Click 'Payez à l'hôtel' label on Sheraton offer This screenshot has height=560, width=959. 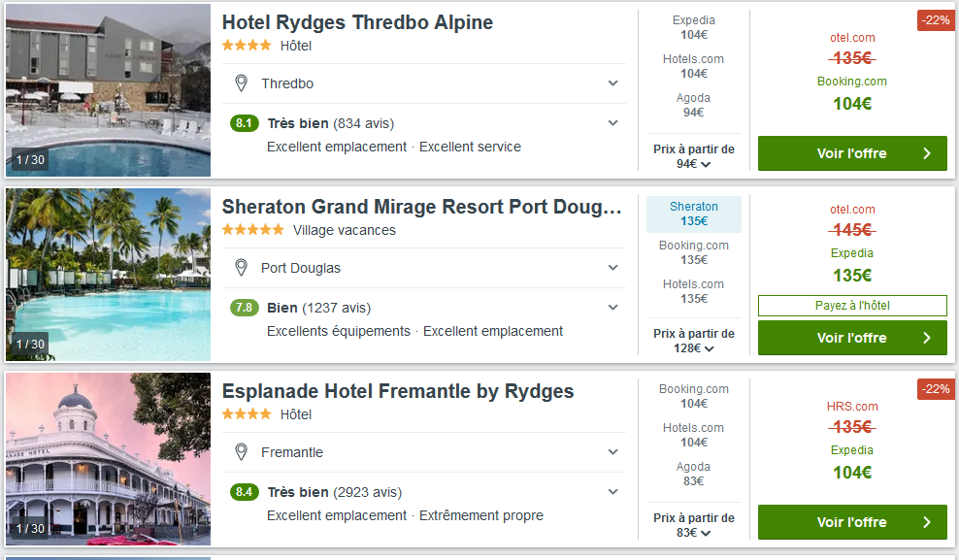(851, 306)
